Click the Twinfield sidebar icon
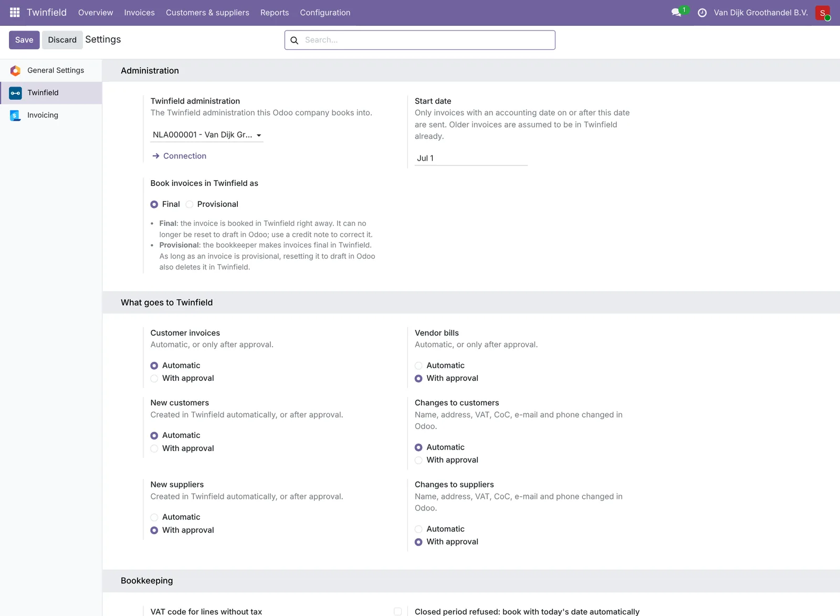Viewport: 840px width, 616px height. pyautogui.click(x=15, y=93)
